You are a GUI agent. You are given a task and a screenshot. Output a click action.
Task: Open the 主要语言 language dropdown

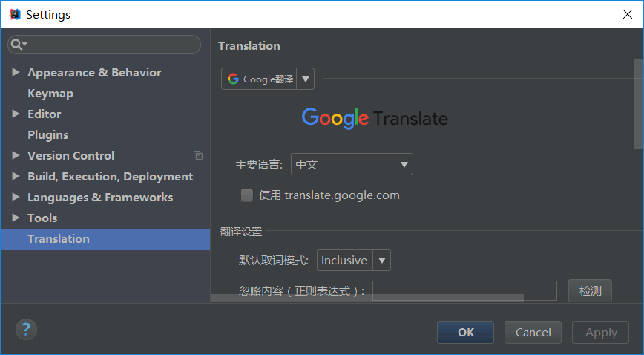click(x=404, y=164)
